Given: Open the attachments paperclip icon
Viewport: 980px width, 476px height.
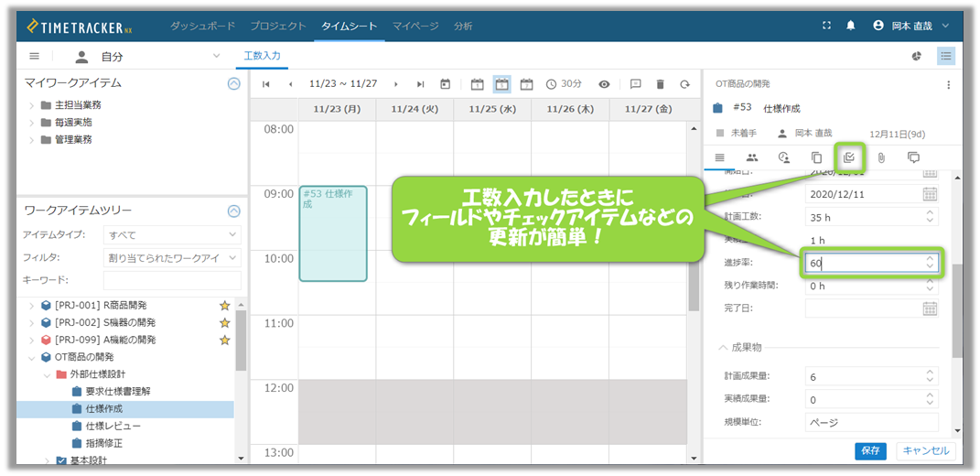Looking at the screenshot, I should [881, 157].
